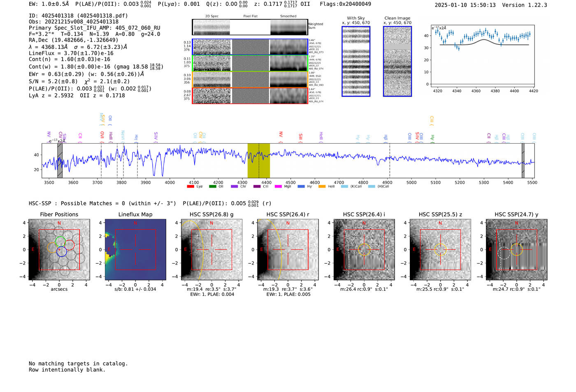Image resolution: width=576 pixels, height=392 pixels.
Task: Click the 'Weighted Sum' label
Action: pyautogui.click(x=316, y=26)
